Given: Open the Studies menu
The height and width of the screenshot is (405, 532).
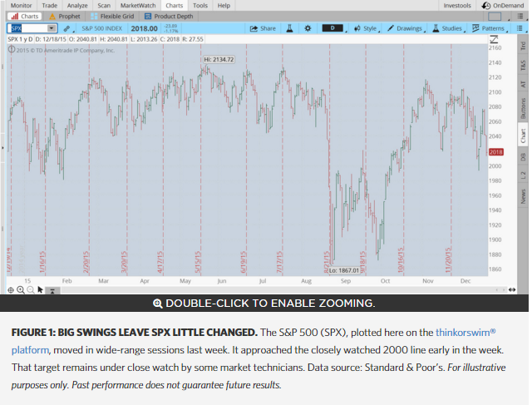Looking at the screenshot, I should [x=447, y=28].
